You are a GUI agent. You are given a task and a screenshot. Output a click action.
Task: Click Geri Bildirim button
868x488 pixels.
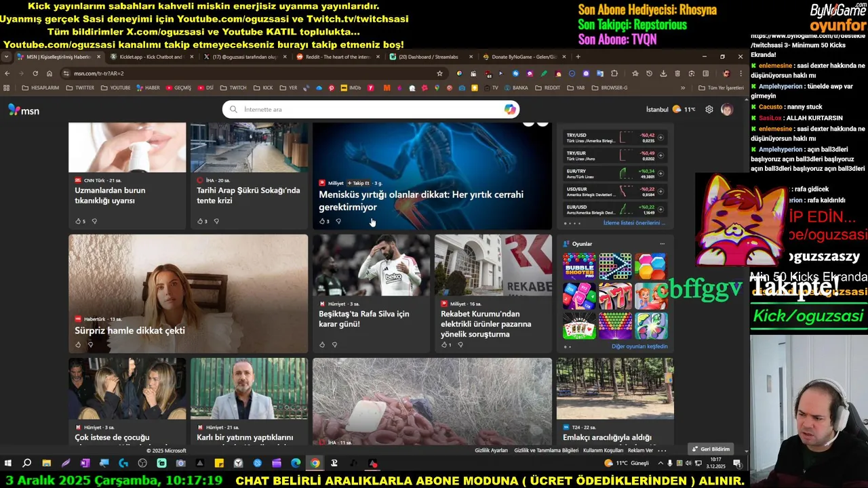711,449
